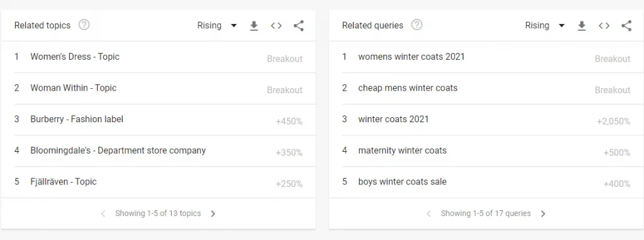Go to previous page of topics
The image size is (644, 240).
[x=103, y=214]
